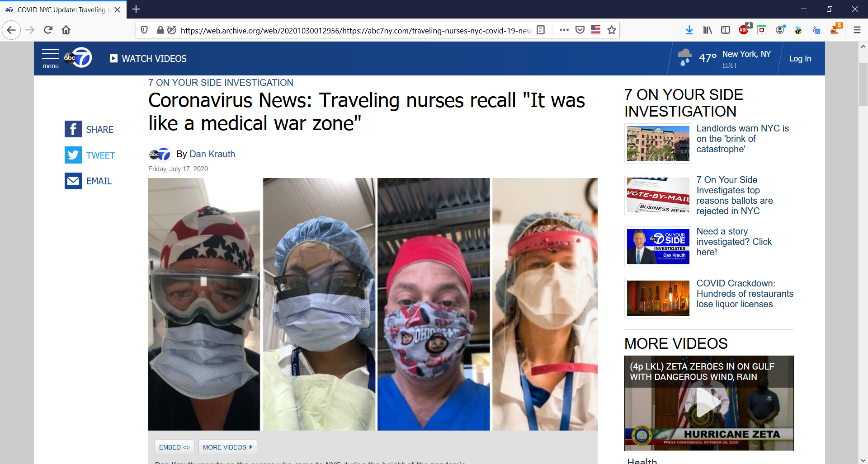Tweet the article using Twitter icon
The height and width of the screenshot is (464, 868).
click(73, 155)
